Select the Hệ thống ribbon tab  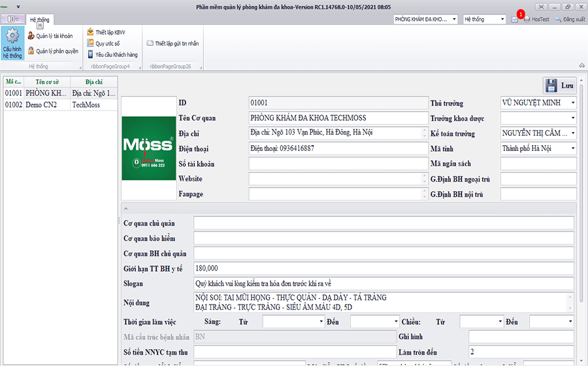39,20
